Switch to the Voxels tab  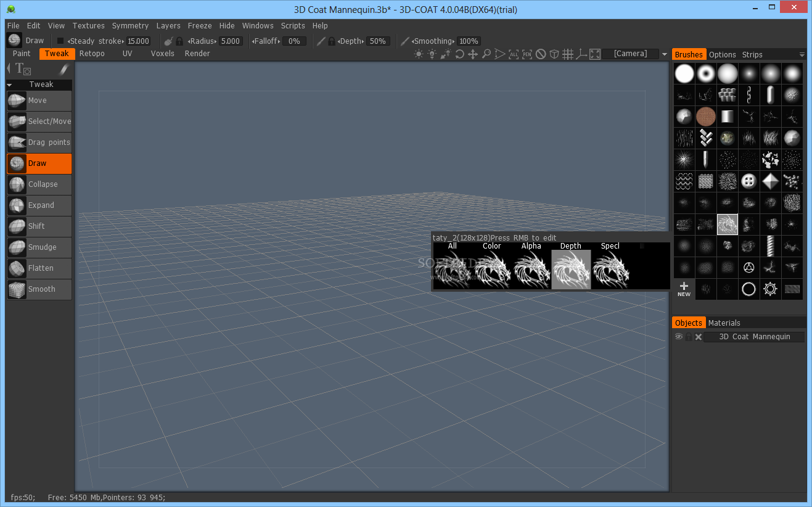click(163, 54)
